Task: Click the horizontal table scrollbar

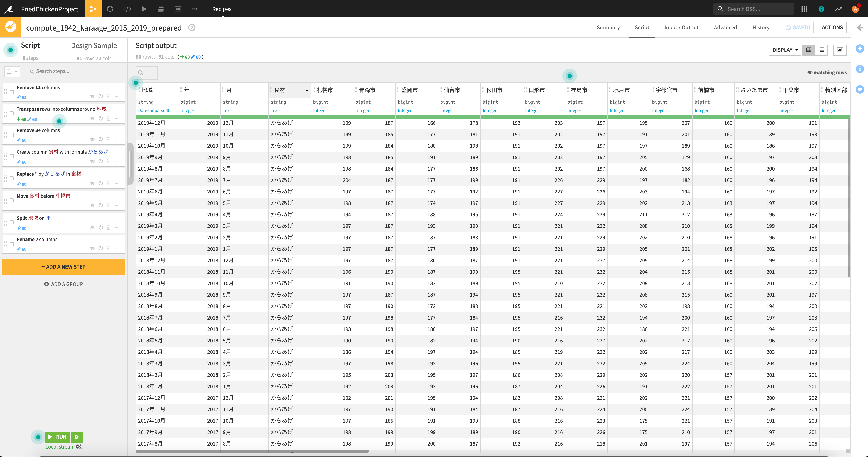Action: click(252, 451)
